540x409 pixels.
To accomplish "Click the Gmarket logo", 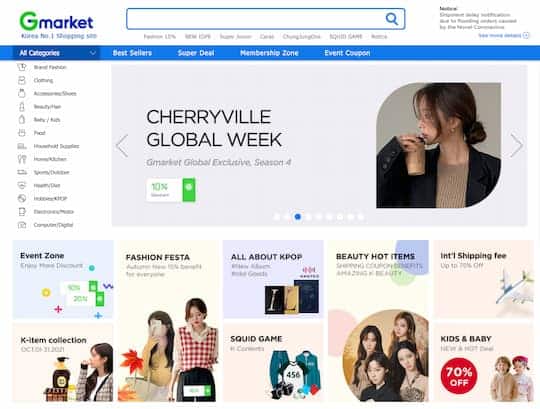I will (x=56, y=21).
